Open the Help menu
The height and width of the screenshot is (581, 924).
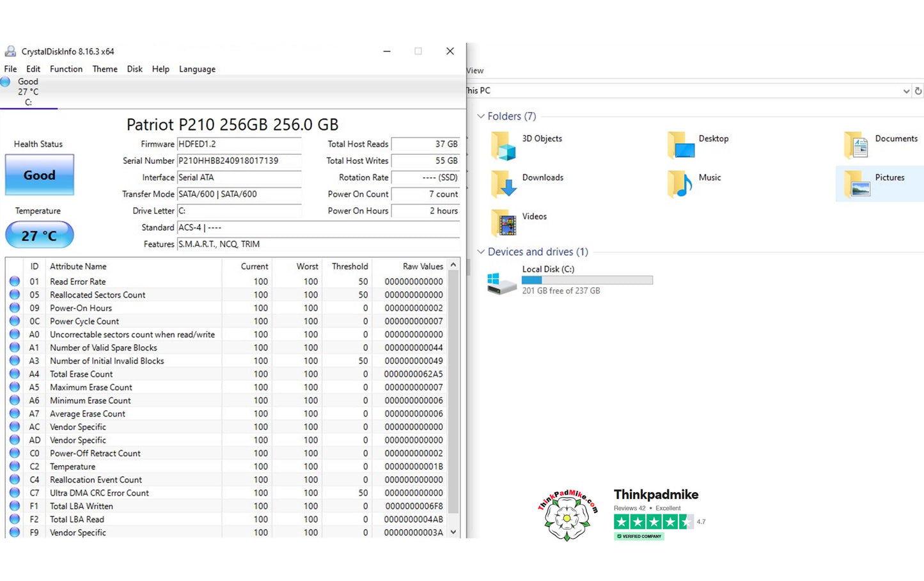point(161,69)
